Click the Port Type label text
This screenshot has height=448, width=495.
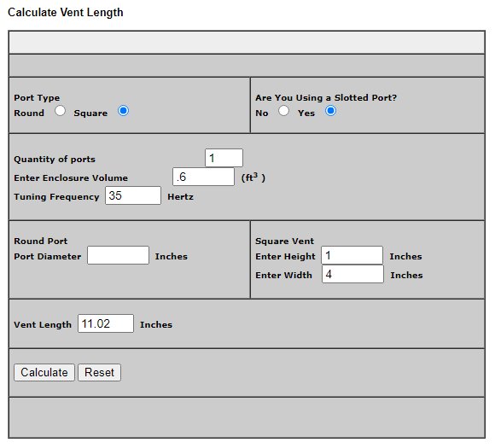(37, 98)
